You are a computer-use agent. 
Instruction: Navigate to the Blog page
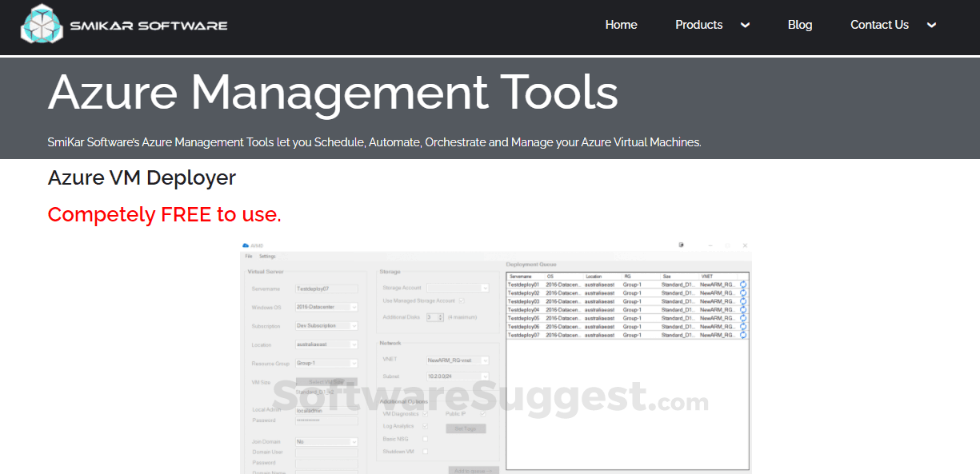(x=800, y=25)
